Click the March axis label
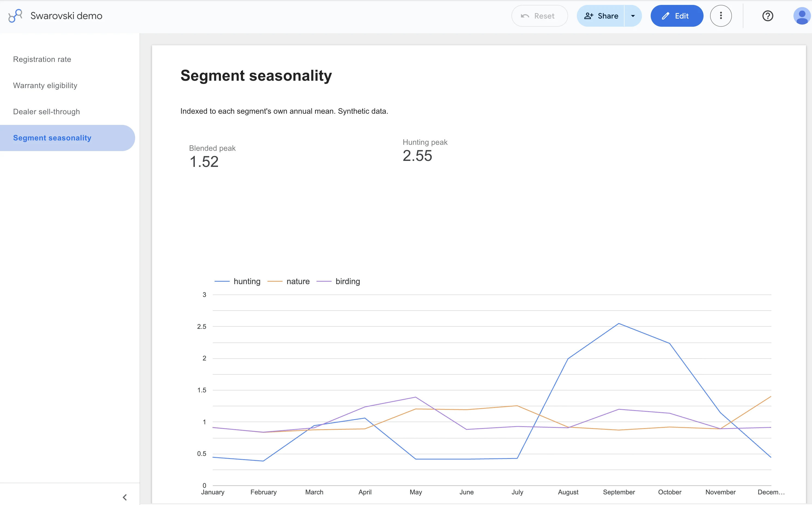The width and height of the screenshot is (812, 505). coord(314,492)
